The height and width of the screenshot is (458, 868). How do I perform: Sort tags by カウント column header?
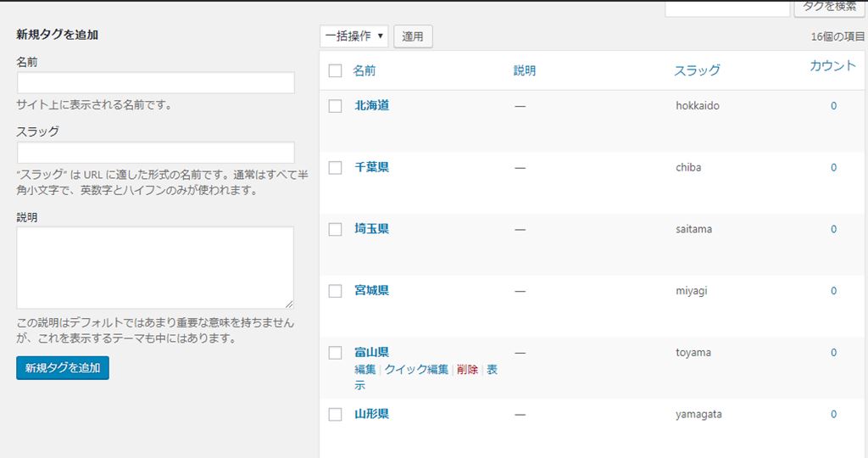point(832,66)
